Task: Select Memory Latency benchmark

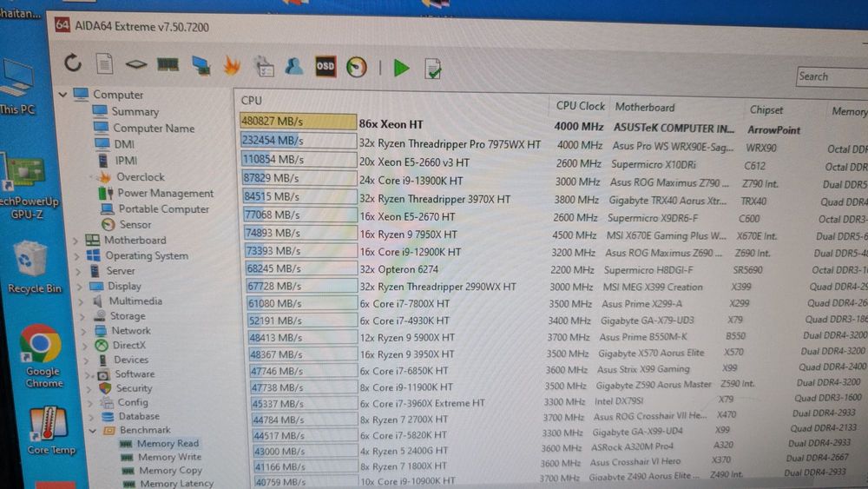Action: 176,484
